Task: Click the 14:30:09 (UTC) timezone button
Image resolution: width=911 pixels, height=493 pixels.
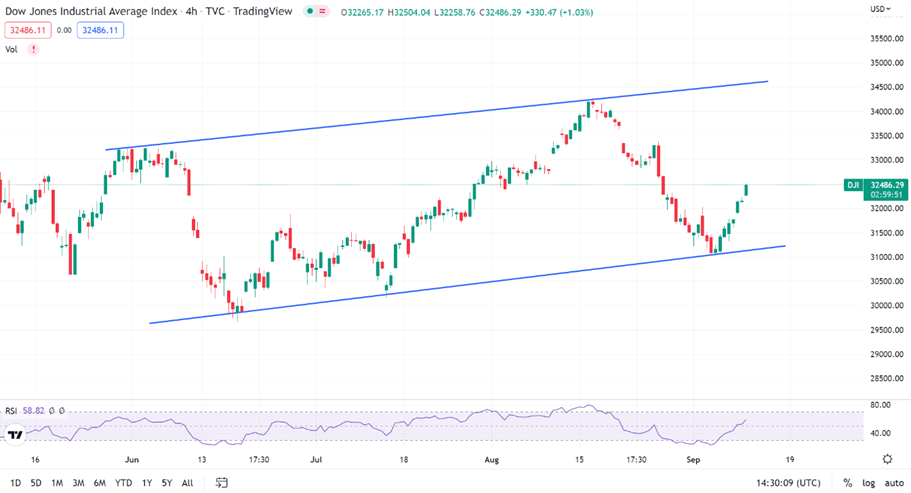Action: [x=788, y=483]
